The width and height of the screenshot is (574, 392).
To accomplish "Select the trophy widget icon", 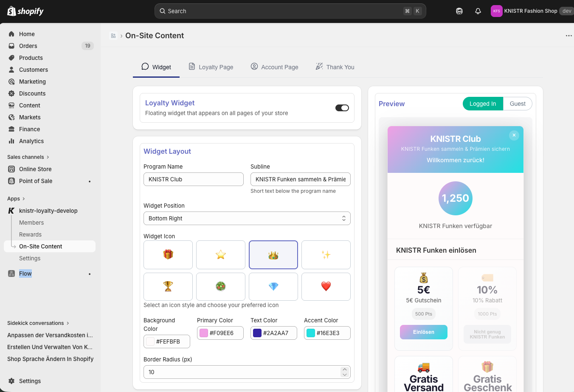I will click(168, 287).
